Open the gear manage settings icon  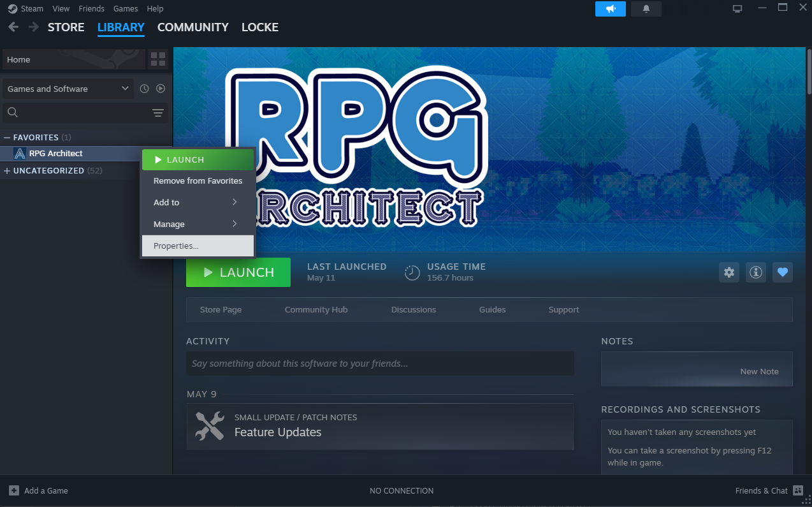coord(729,272)
